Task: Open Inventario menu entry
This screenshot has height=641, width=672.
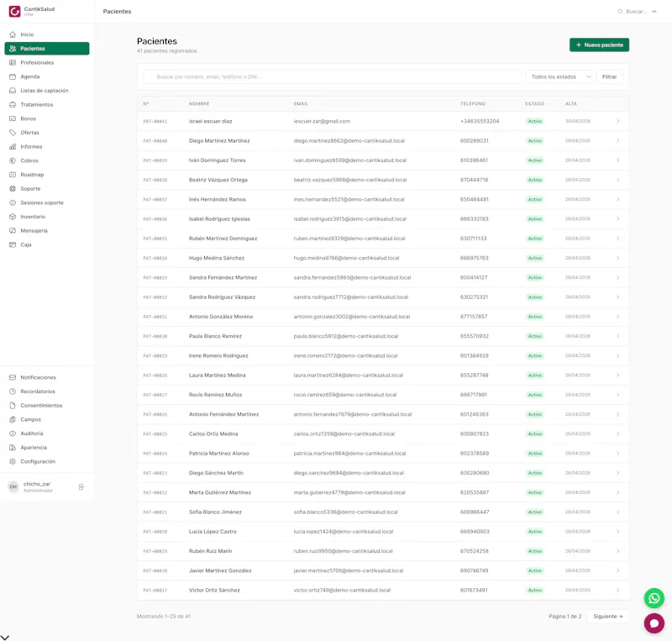Action: tap(47, 217)
